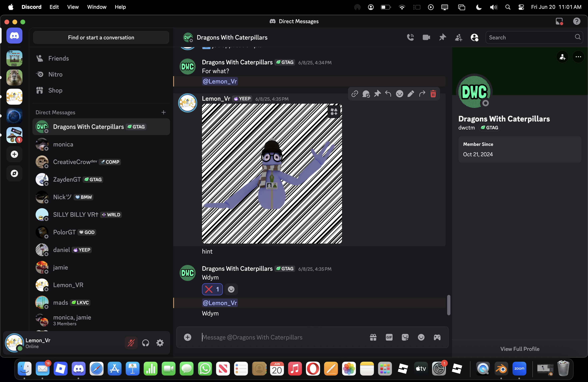Click the Search field in the DM header
This screenshot has width=588, height=382.
[534, 38]
